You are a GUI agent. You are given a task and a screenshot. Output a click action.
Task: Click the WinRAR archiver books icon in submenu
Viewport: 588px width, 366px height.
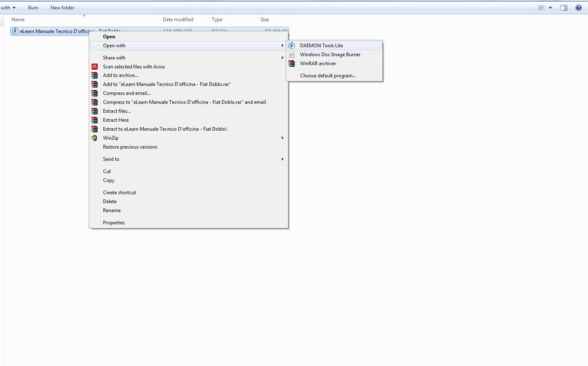pyautogui.click(x=292, y=64)
